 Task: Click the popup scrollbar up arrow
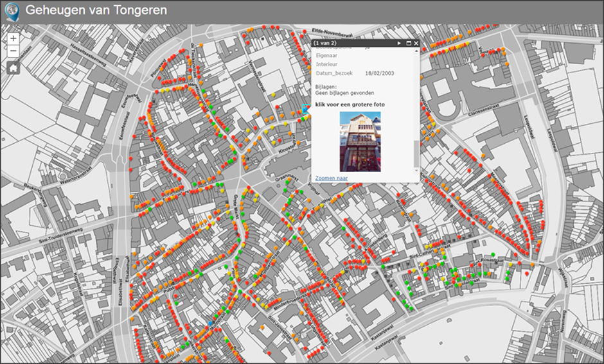416,51
